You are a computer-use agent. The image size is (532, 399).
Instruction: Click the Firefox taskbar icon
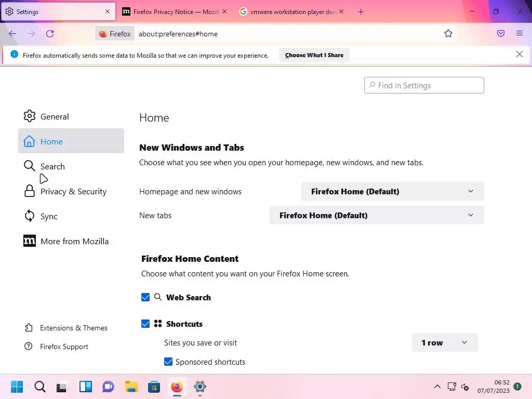[x=177, y=387]
